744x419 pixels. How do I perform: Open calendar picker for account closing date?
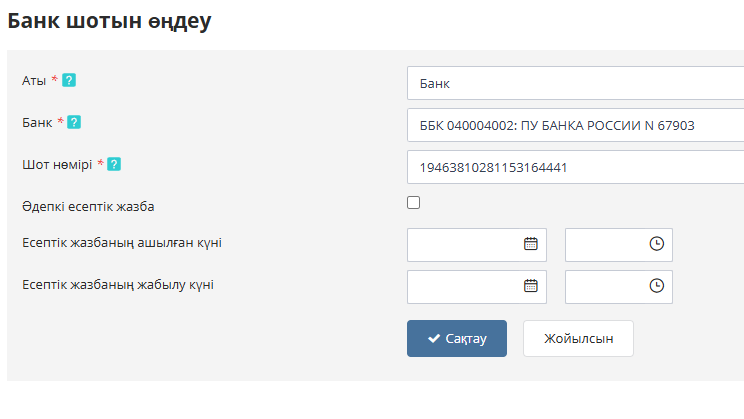[x=531, y=285]
